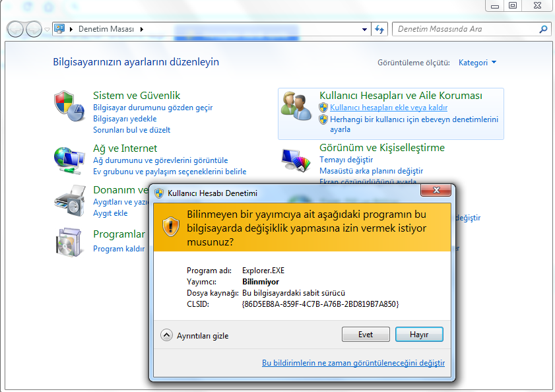This screenshot has height=392, width=555.
Task: Click Aygıt ekle link
Action: click(x=110, y=213)
